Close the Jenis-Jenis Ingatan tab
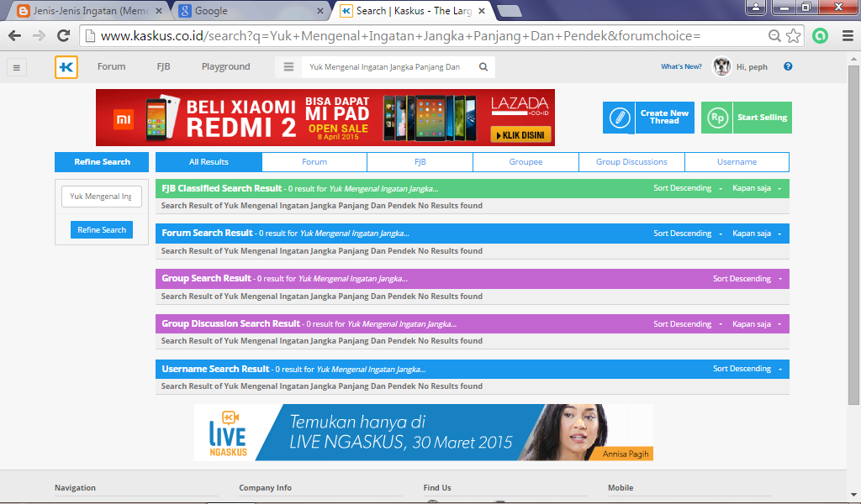Screen dimensions: 861x504 [x=159, y=11]
